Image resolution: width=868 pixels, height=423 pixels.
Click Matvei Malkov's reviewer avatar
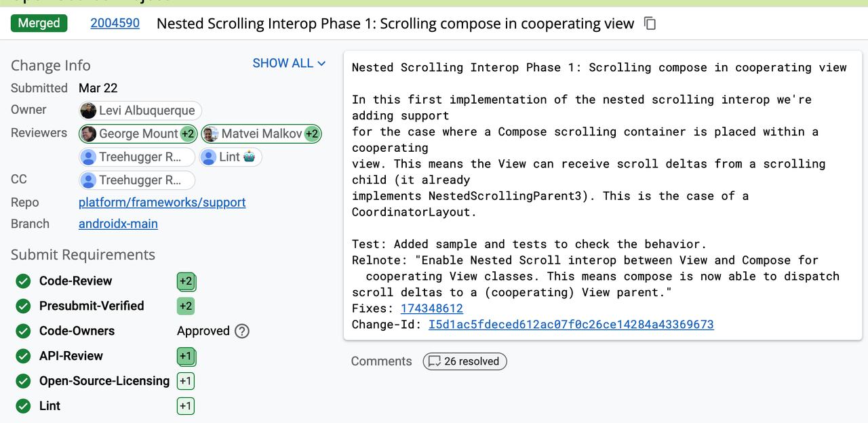[x=211, y=134]
